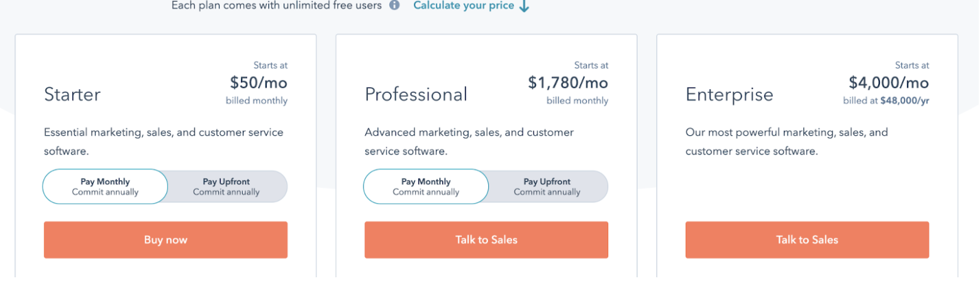The width and height of the screenshot is (980, 293).
Task: Switch Professional plan to Pay Upfront
Action: coord(547,187)
